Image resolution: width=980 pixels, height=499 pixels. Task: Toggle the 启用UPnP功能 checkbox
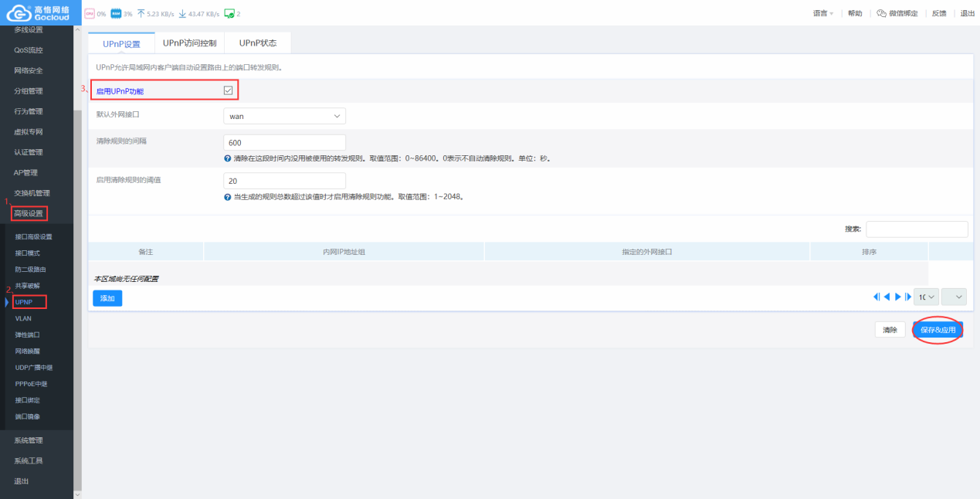pos(228,90)
